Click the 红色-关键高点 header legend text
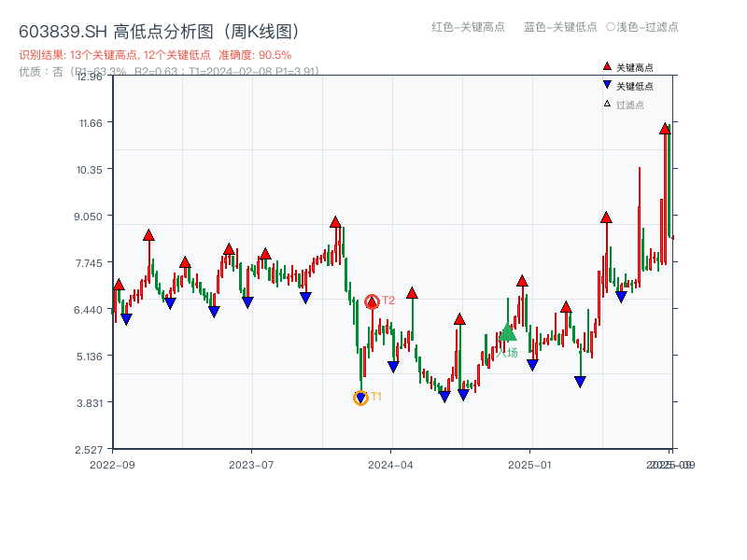Screen dimensions: 747x560 [468, 27]
